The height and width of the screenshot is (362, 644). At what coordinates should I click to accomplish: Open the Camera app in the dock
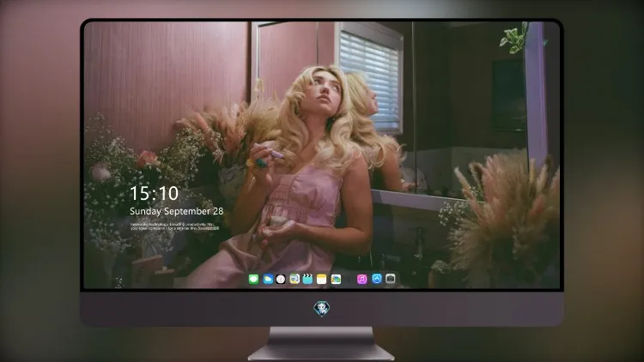(391, 279)
